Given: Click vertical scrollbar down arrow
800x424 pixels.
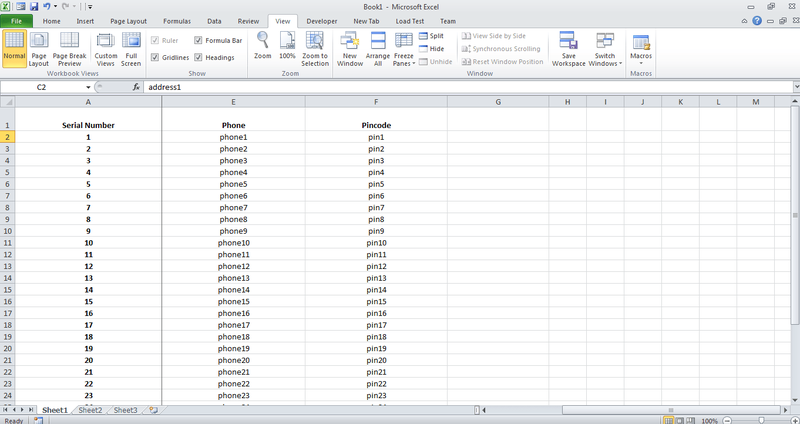Looking at the screenshot, I should (x=795, y=401).
